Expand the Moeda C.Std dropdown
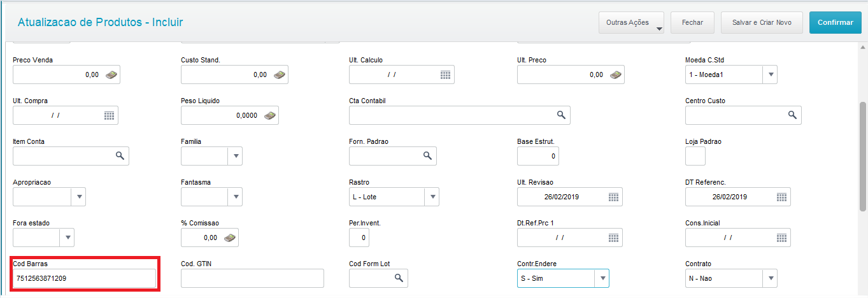The height and width of the screenshot is (298, 868). coord(771,74)
